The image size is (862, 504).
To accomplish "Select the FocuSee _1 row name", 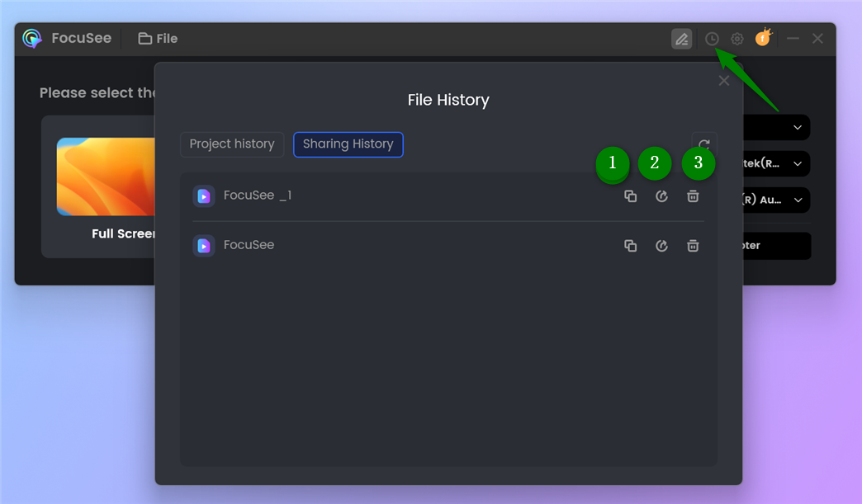I will click(x=258, y=195).
